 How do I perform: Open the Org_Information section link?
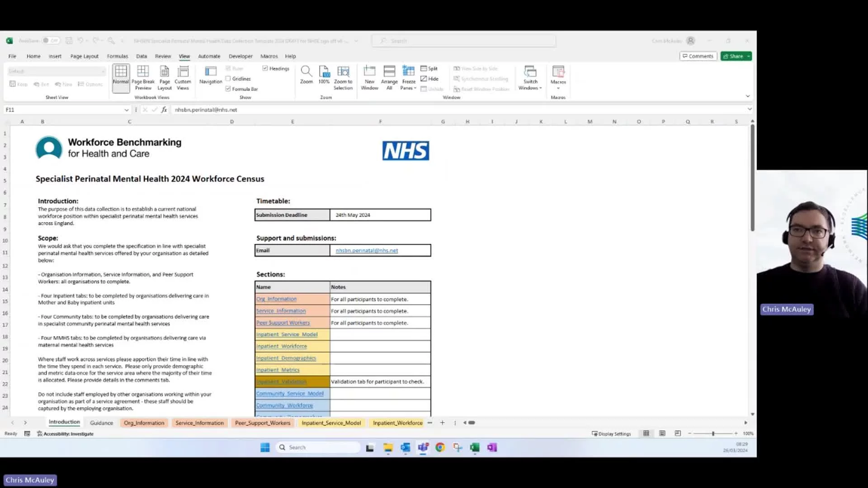[x=276, y=299]
